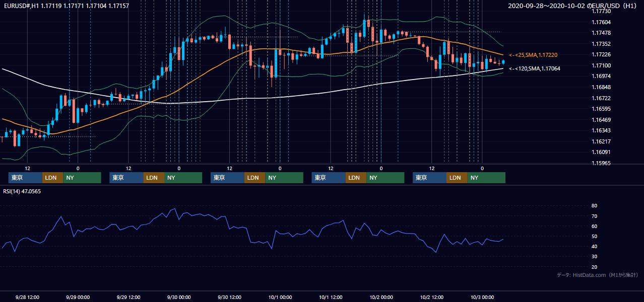Click price axis label 1.16343

[x=601, y=130]
